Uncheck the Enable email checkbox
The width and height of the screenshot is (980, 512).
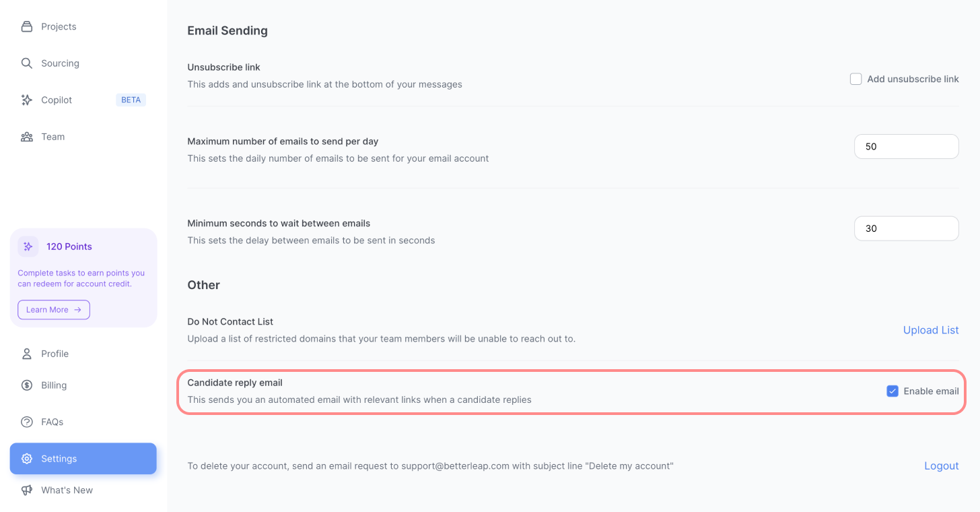pos(893,391)
